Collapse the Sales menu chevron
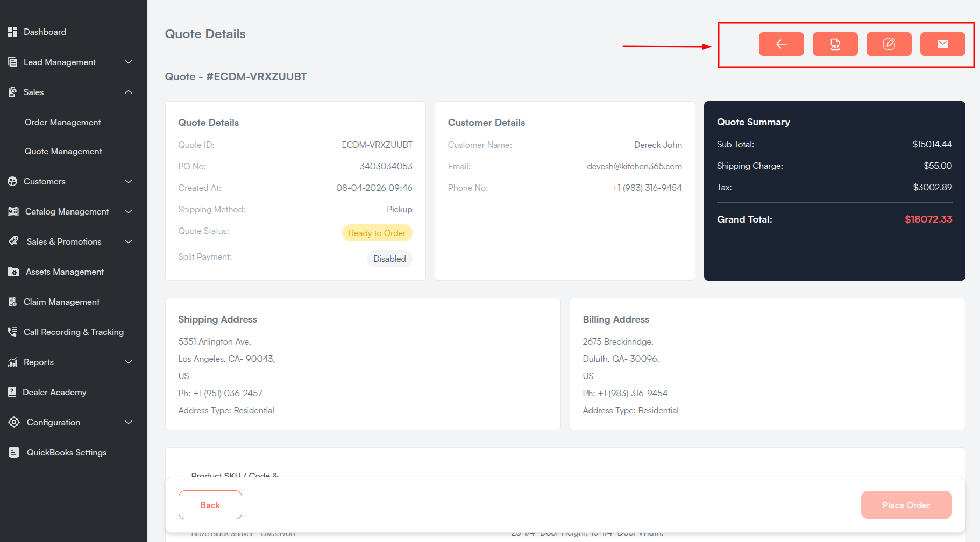The height and width of the screenshot is (542, 980). (129, 92)
